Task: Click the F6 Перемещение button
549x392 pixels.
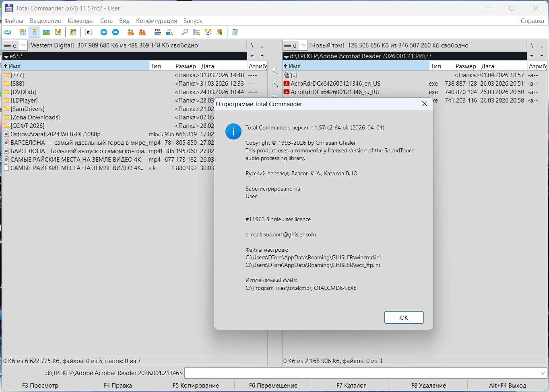Action: pos(273,386)
